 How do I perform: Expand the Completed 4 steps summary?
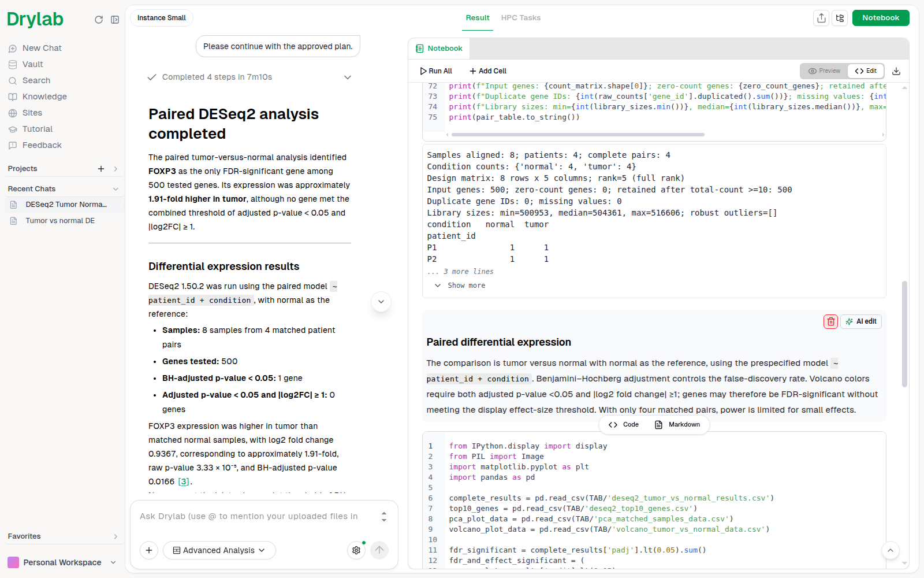pos(348,77)
